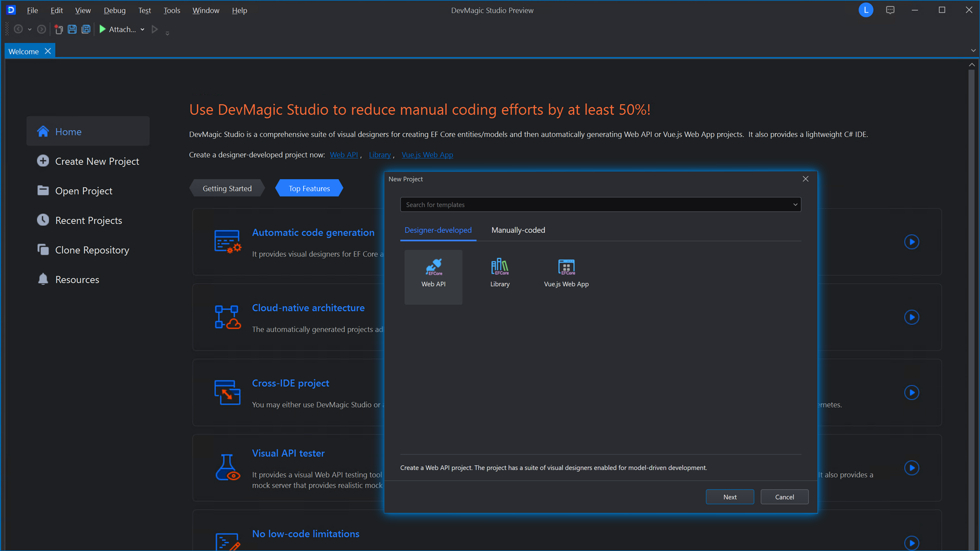
Task: Expand the navigate backward history dropdown
Action: (x=30, y=30)
